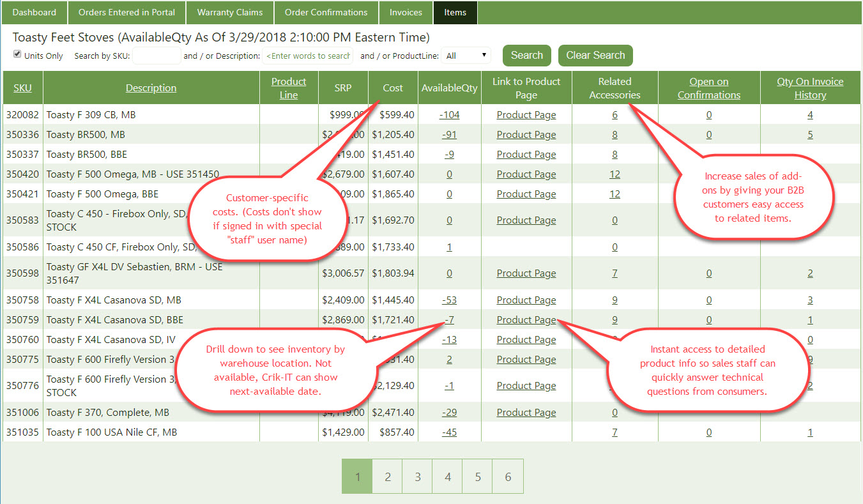This screenshot has height=504, width=863.
Task: Jump to page 6 of results
Action: click(508, 477)
